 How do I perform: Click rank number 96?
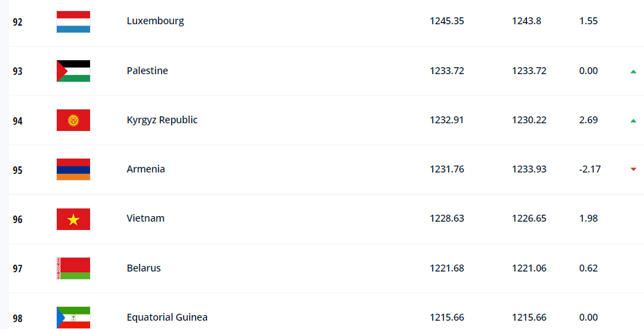pos(17,219)
